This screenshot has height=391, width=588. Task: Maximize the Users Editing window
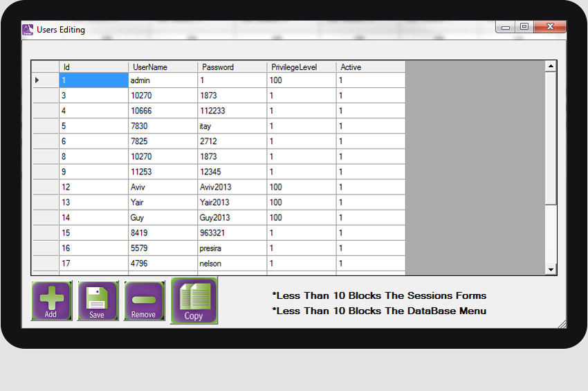[524, 27]
